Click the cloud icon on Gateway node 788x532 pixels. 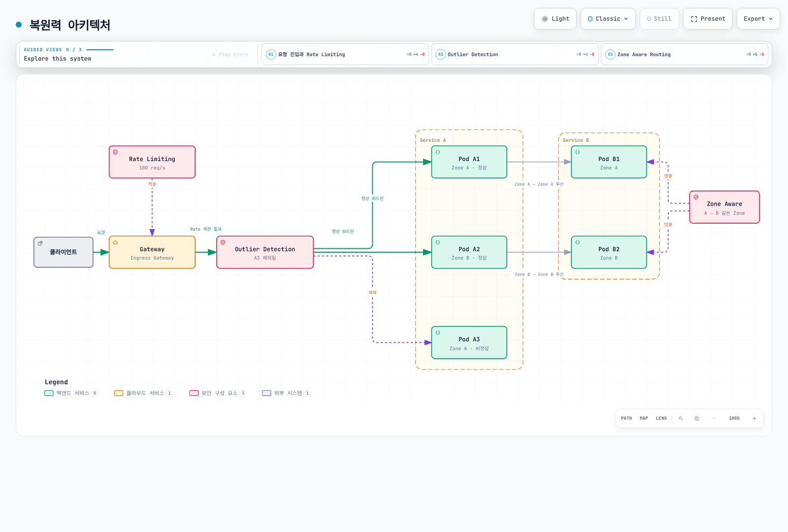115,242
